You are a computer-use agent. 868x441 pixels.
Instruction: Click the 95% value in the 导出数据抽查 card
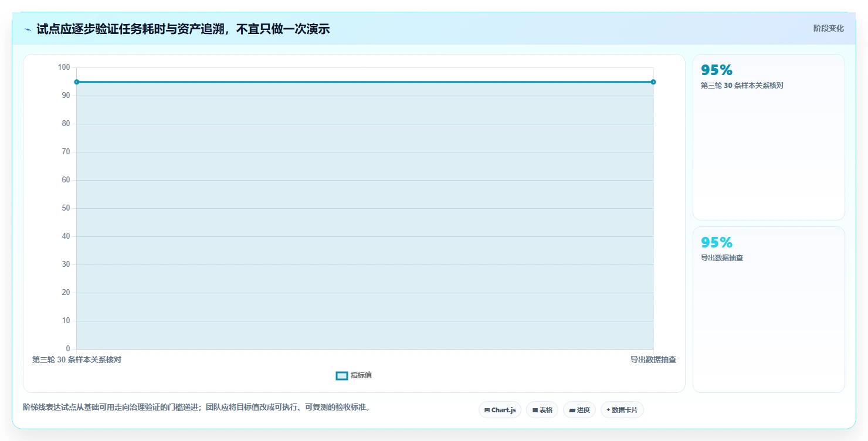click(x=717, y=242)
